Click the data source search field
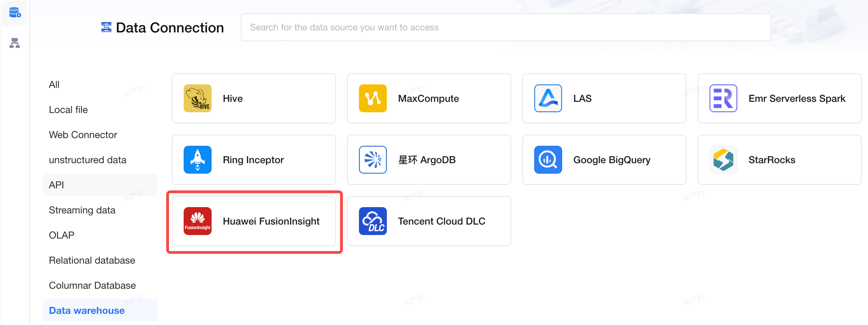Viewport: 868px width, 325px height. [x=506, y=27]
